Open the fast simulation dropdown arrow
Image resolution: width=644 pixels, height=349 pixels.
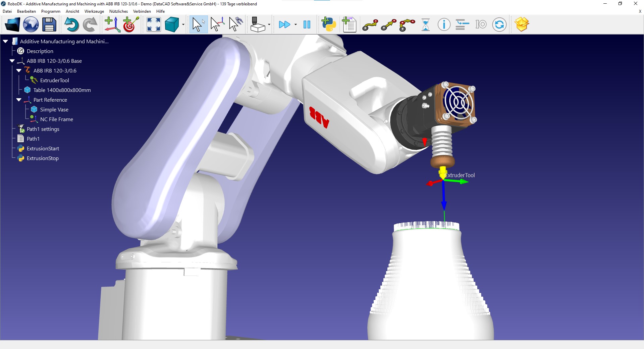click(296, 24)
